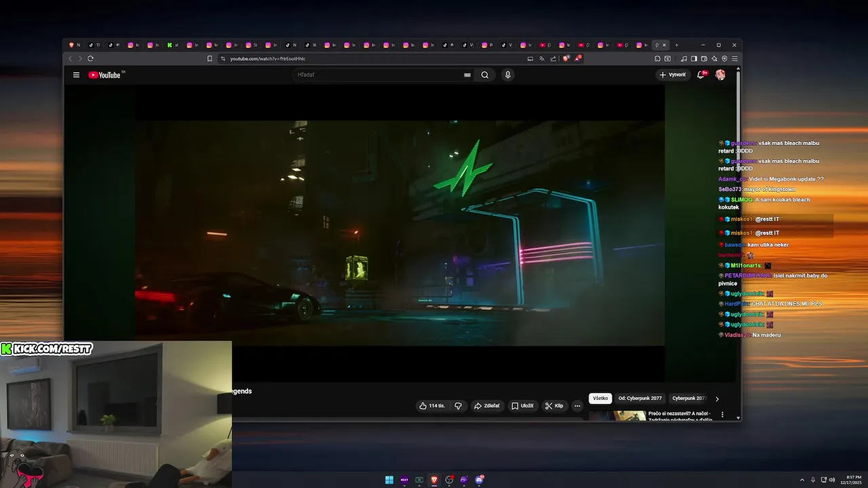The width and height of the screenshot is (868, 488).
Task: Go back with the browser back arrow
Action: [x=70, y=59]
